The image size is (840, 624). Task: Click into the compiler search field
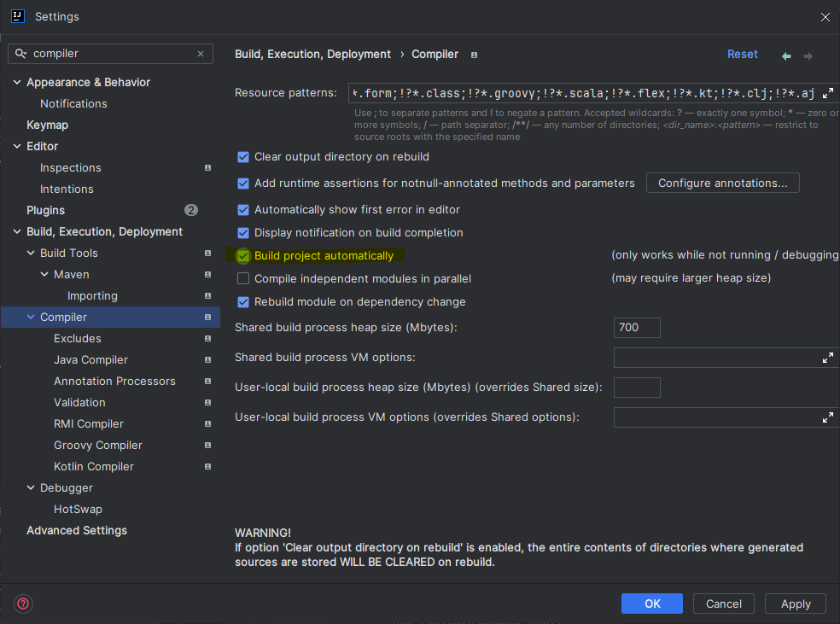[110, 54]
